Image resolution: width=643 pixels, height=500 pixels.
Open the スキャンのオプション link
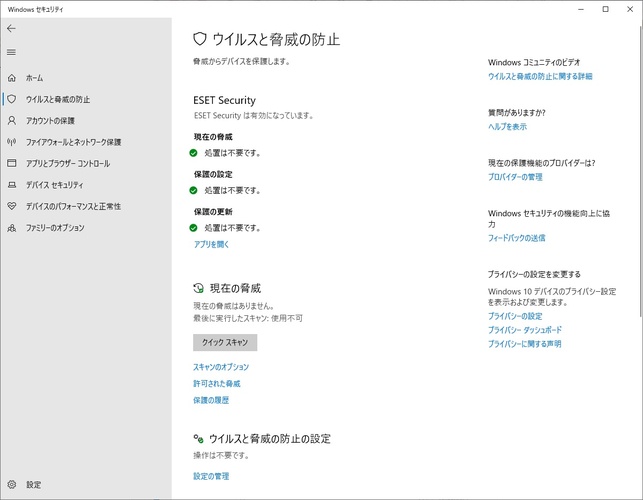click(221, 367)
